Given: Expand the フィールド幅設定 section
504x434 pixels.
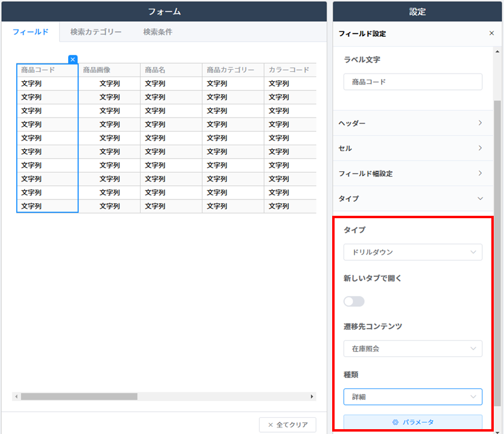Looking at the screenshot, I should 413,173.
